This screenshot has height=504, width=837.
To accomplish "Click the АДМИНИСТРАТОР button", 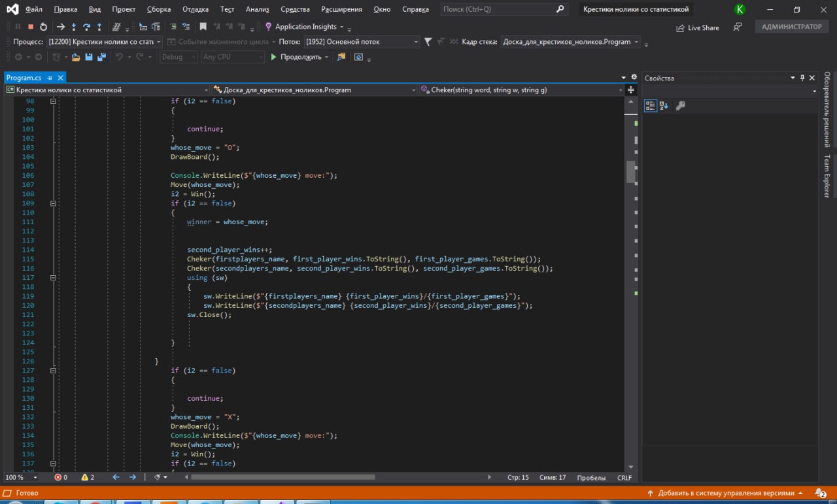I will [792, 27].
